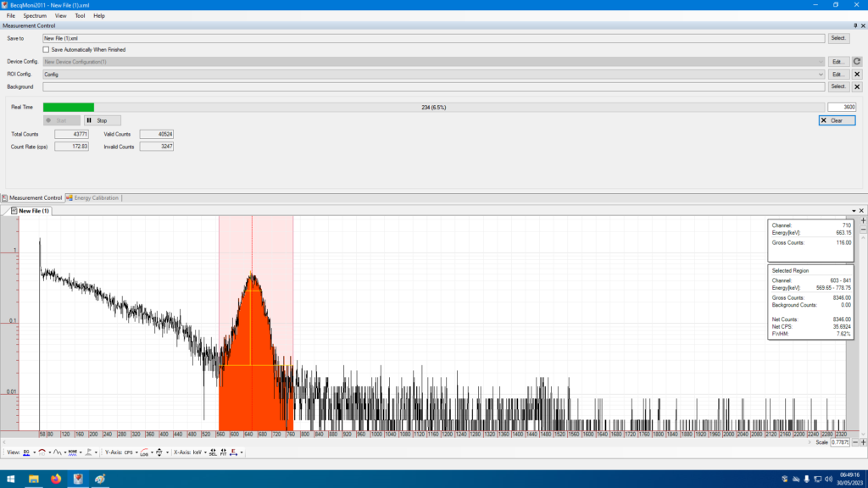Viewport: 868px width, 488px height.
Task: Click the horizontal spectrum scrollbar
Action: 406,442
